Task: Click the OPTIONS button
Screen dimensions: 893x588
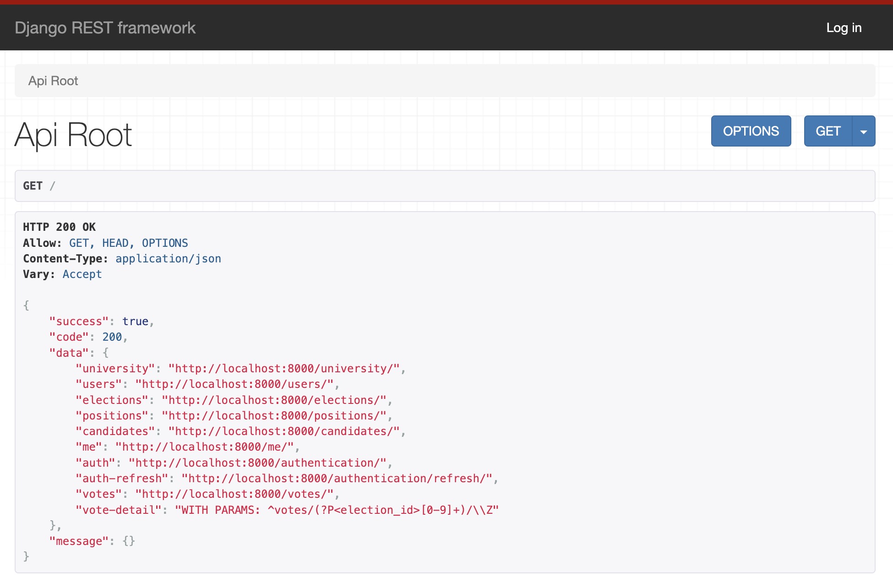Action: coord(751,131)
